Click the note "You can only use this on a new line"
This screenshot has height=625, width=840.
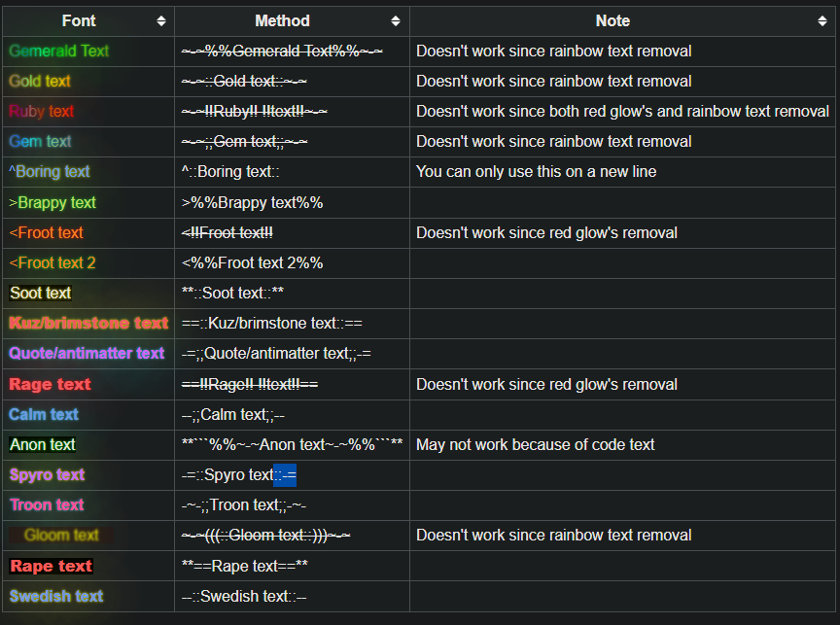point(536,172)
